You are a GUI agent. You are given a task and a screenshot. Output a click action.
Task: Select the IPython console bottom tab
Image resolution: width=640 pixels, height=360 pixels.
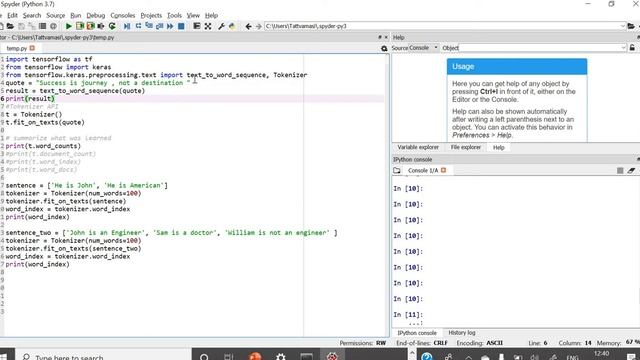pos(417,333)
